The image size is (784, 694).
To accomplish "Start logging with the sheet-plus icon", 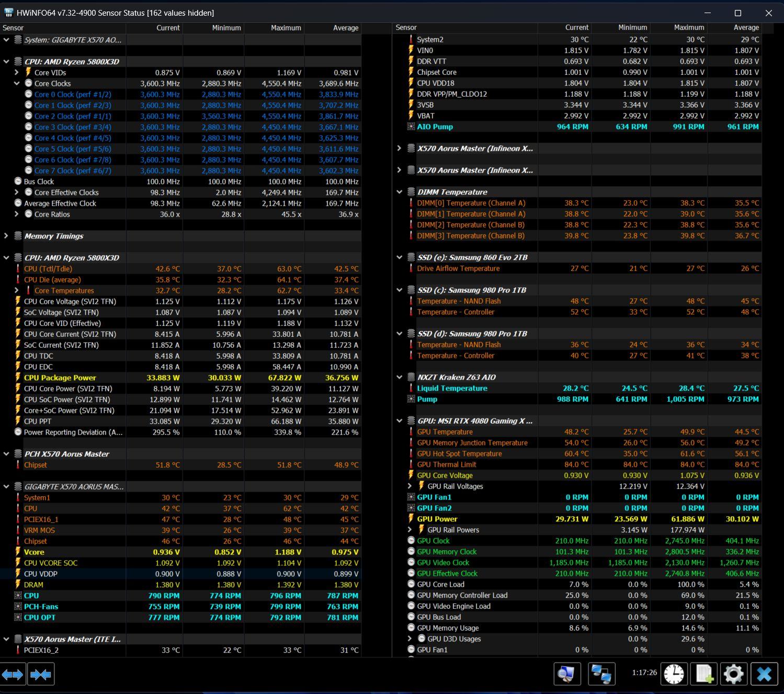I will pyautogui.click(x=703, y=674).
